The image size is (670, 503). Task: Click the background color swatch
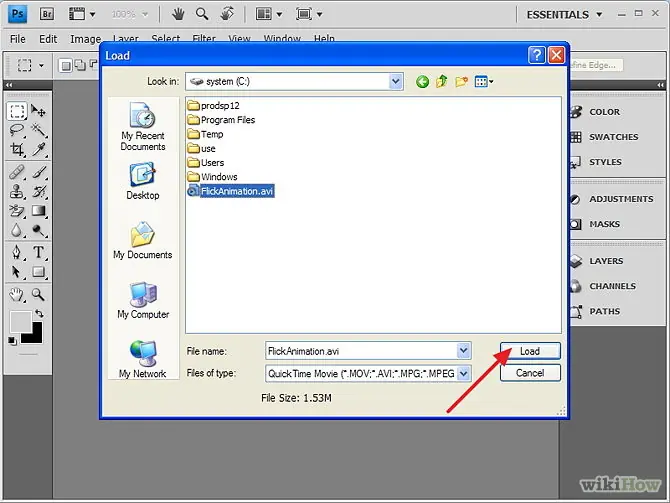[x=35, y=336]
